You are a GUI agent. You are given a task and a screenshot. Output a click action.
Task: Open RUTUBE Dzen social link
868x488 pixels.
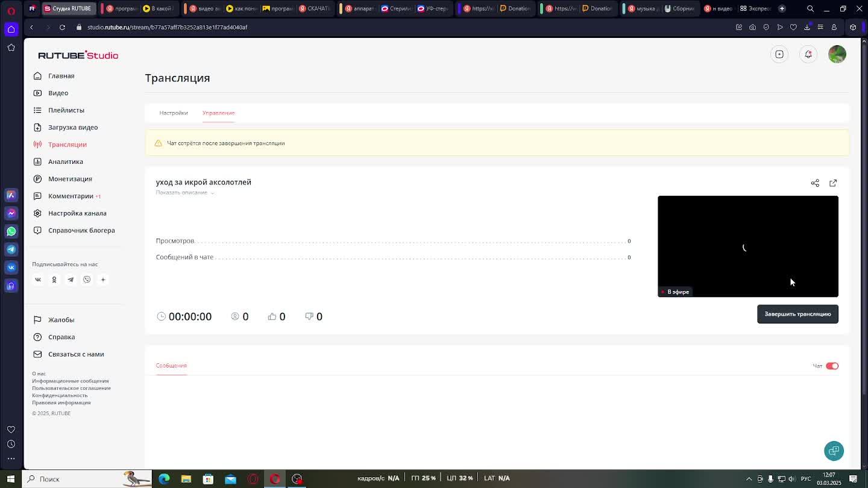coord(103,280)
